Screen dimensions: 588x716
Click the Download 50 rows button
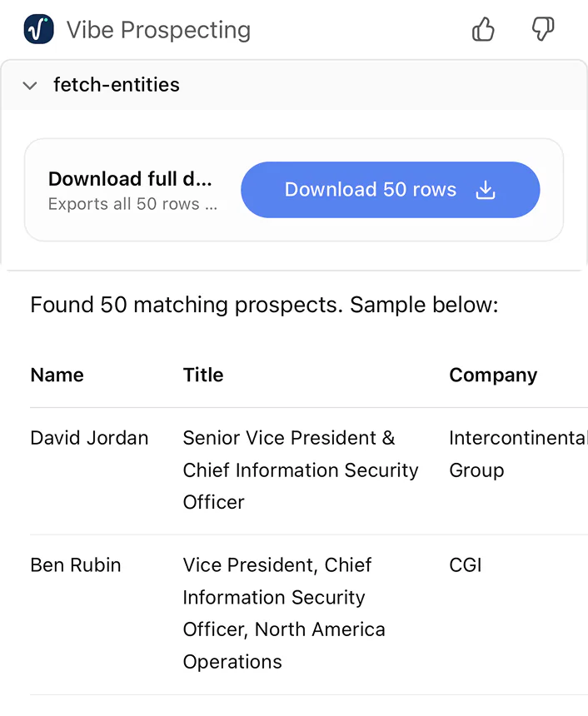[x=390, y=190]
